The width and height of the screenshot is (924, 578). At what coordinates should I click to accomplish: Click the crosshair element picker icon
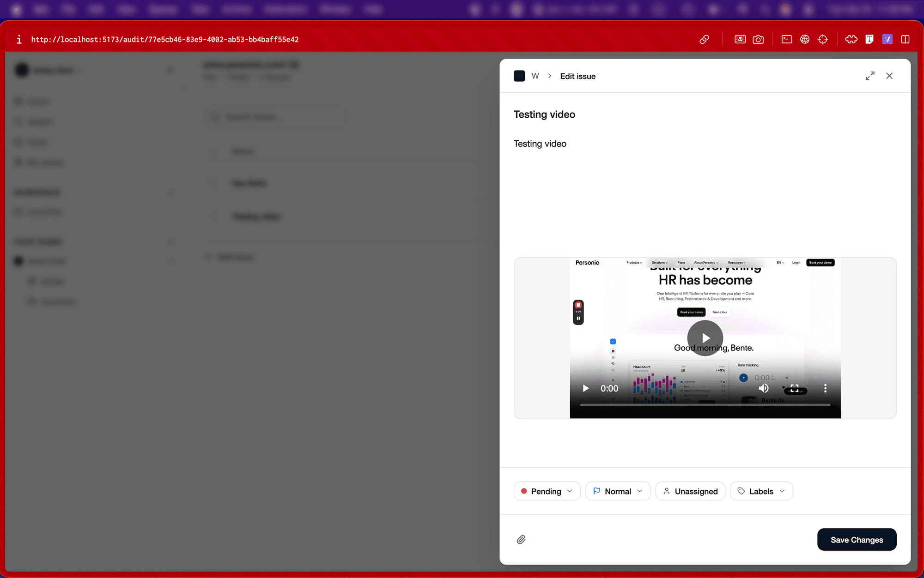[x=823, y=39]
